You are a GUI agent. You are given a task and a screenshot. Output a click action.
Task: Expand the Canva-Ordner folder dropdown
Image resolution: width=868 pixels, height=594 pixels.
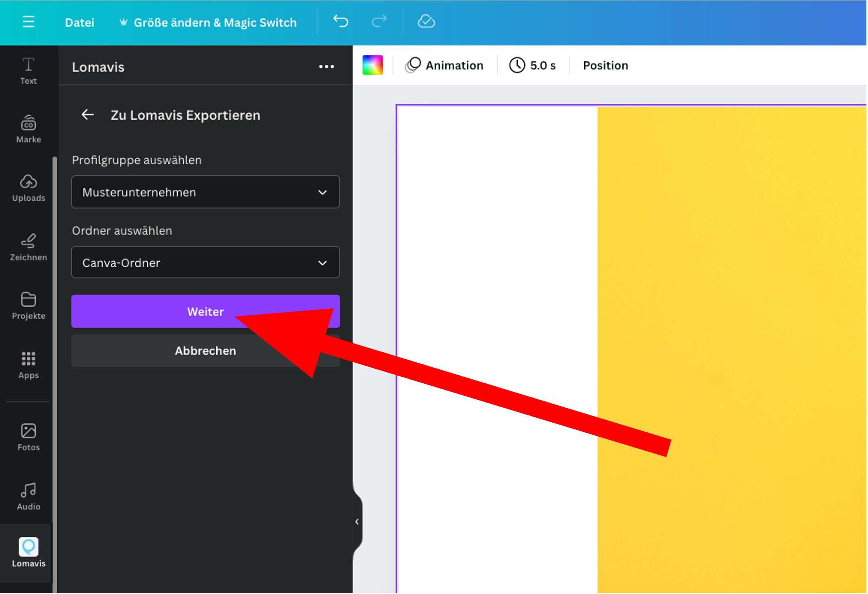[205, 263]
